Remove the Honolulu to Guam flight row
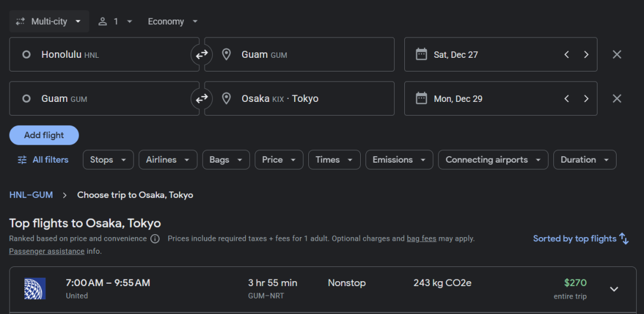 tap(617, 54)
